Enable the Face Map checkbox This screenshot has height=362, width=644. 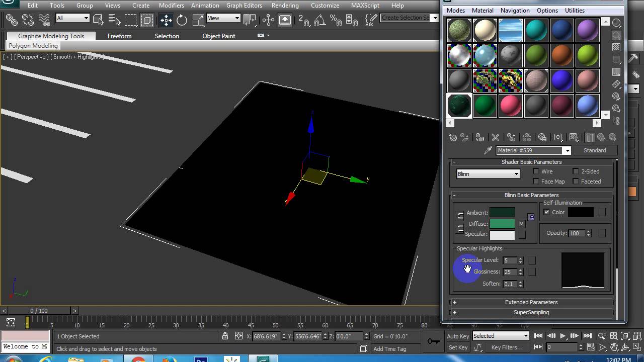536,182
